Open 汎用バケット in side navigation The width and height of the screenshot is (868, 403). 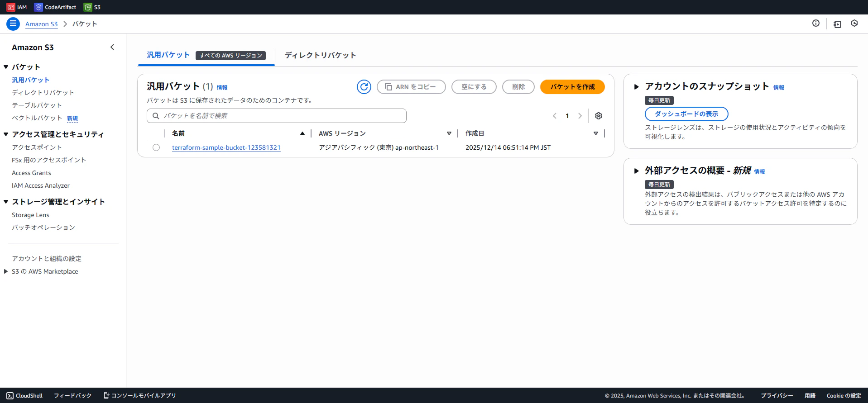31,80
